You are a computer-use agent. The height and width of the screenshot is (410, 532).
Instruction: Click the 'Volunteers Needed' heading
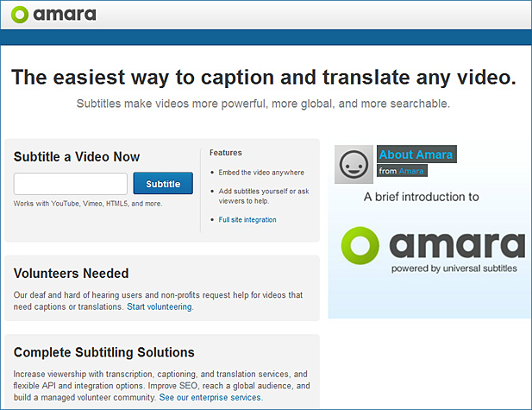(72, 274)
